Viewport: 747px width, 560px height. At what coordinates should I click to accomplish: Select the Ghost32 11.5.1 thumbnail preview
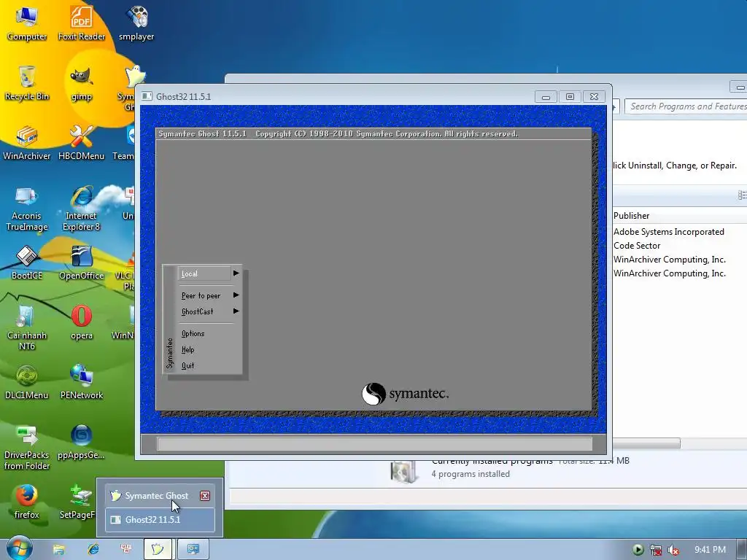click(x=160, y=520)
